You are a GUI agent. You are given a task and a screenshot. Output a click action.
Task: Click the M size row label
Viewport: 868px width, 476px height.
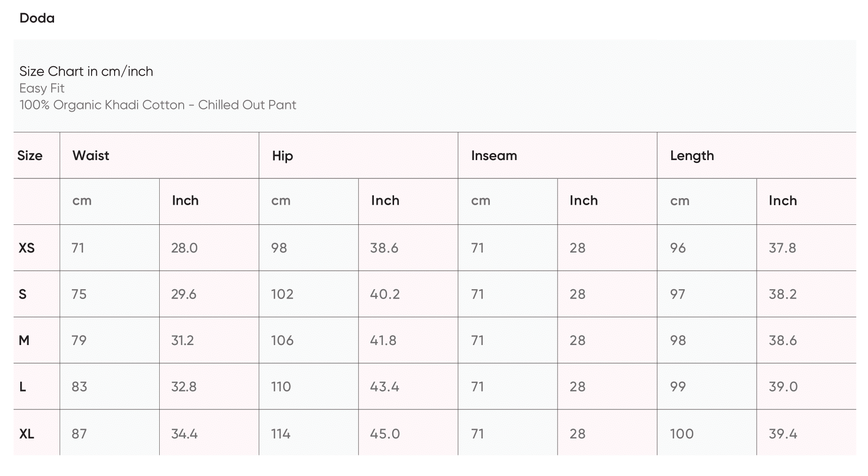pyautogui.click(x=24, y=340)
